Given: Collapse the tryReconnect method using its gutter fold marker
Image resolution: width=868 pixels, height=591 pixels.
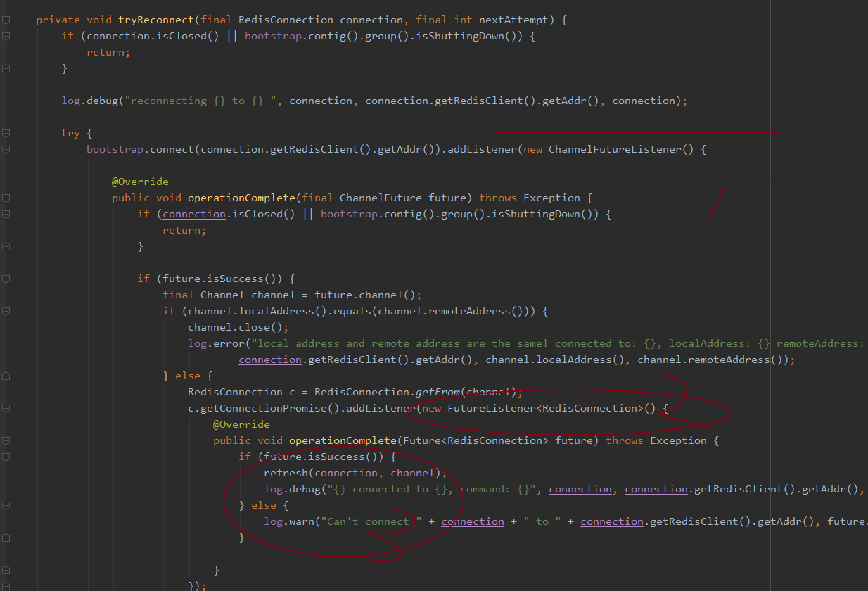Looking at the screenshot, I should coord(6,20).
